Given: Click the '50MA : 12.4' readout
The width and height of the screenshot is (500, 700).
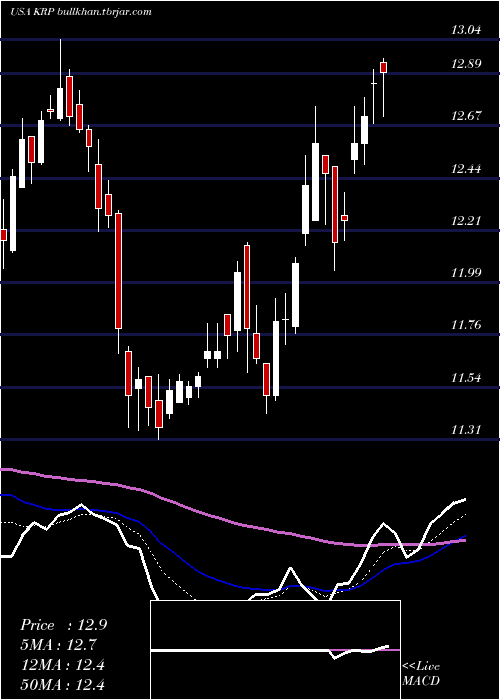Looking at the screenshot, I should pyautogui.click(x=63, y=684).
